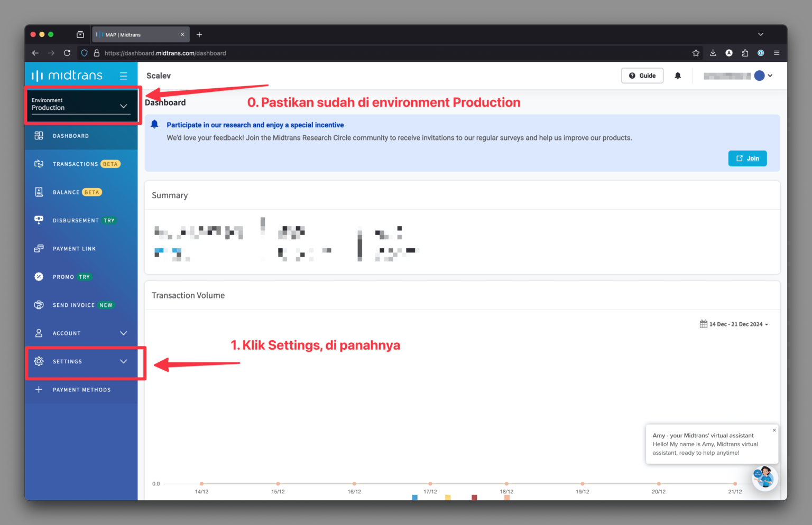Expand the Account section chevron
Screen dimensions: 812x525
(123, 333)
